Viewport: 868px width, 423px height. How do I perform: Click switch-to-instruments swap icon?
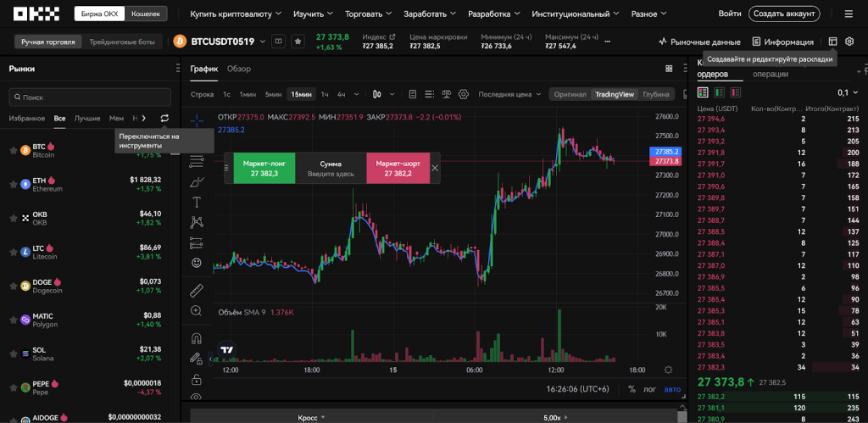click(164, 119)
